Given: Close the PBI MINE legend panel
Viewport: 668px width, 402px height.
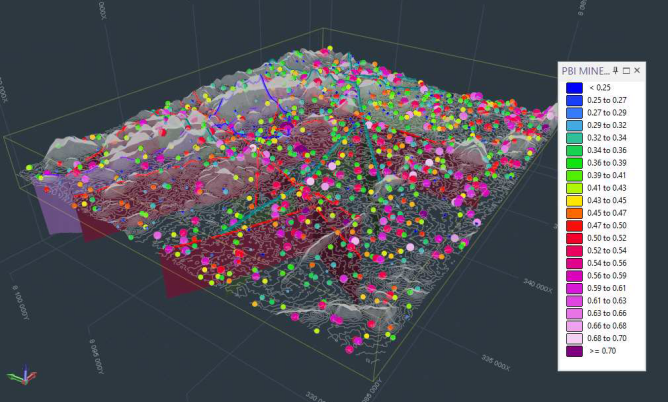Looking at the screenshot, I should click(x=637, y=70).
